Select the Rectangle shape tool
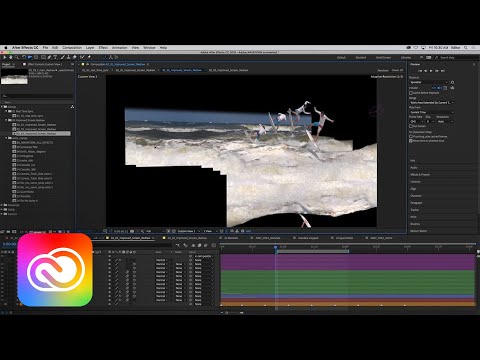 coord(43,57)
